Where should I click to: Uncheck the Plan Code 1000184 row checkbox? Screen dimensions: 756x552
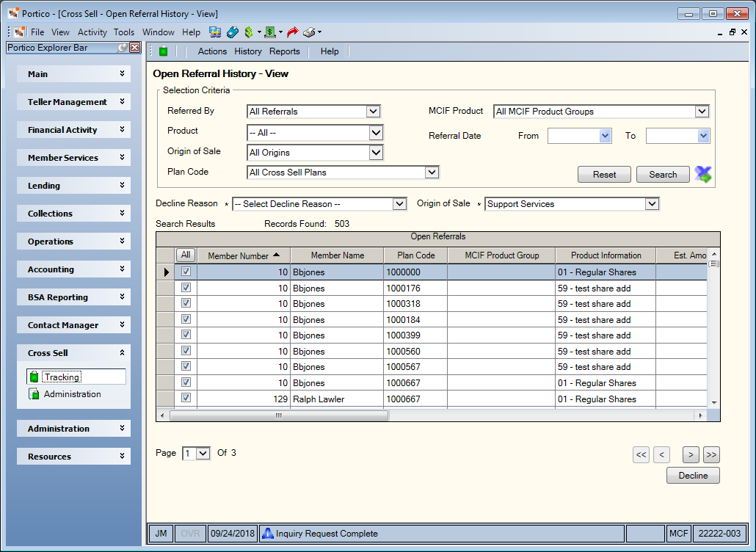coord(186,319)
